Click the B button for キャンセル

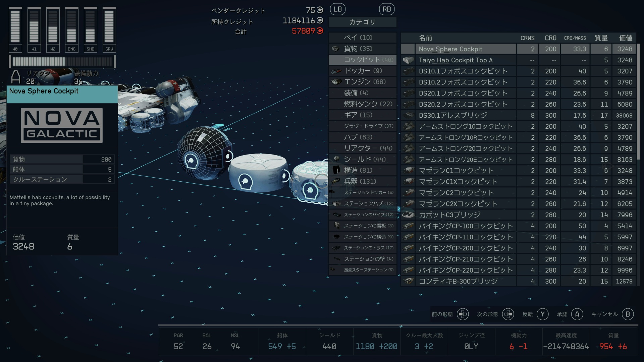[628, 314]
